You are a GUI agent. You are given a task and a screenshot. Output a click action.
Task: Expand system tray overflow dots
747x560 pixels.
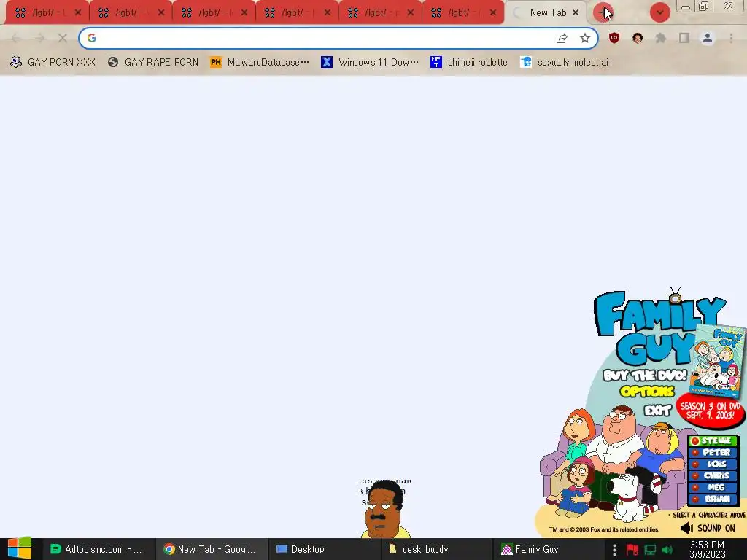614,551
